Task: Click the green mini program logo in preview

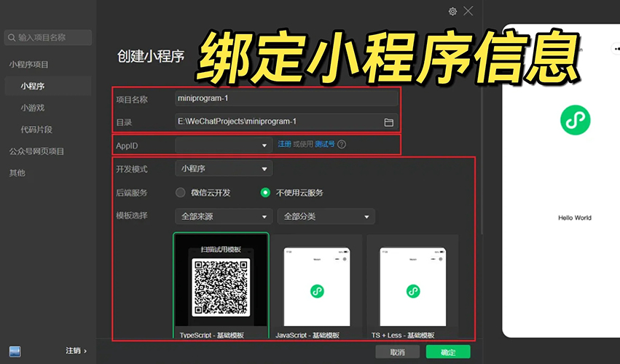Action: pyautogui.click(x=575, y=120)
